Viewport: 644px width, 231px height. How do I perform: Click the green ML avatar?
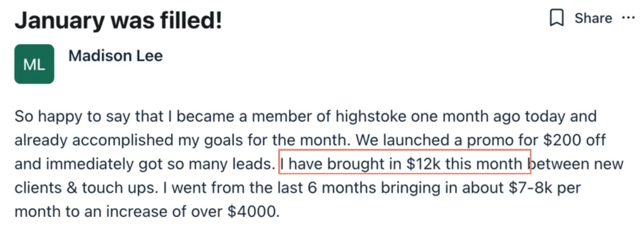(x=34, y=64)
